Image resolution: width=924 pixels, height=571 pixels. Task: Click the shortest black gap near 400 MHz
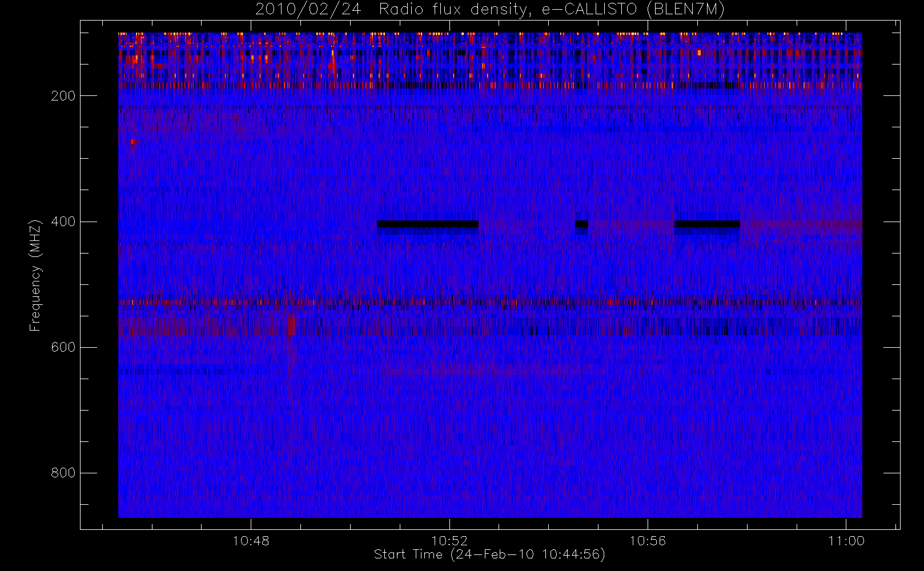[581, 224]
